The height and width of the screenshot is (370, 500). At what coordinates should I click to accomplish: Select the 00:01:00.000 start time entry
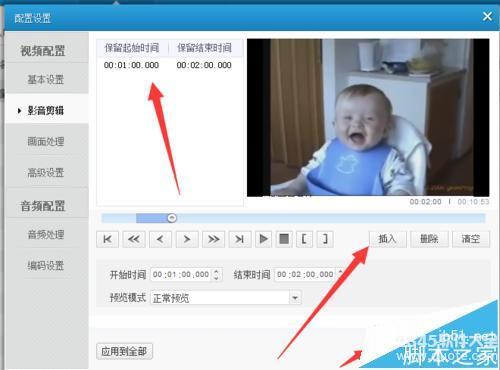pyautogui.click(x=131, y=65)
